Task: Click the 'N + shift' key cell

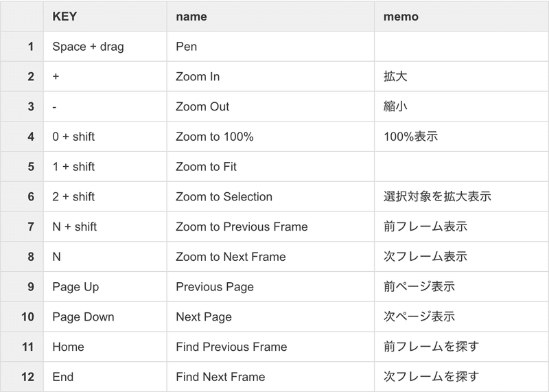Action: tap(105, 227)
